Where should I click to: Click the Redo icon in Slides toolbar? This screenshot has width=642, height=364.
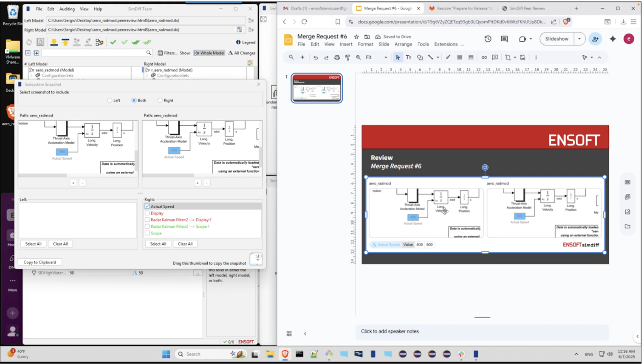coord(326,58)
